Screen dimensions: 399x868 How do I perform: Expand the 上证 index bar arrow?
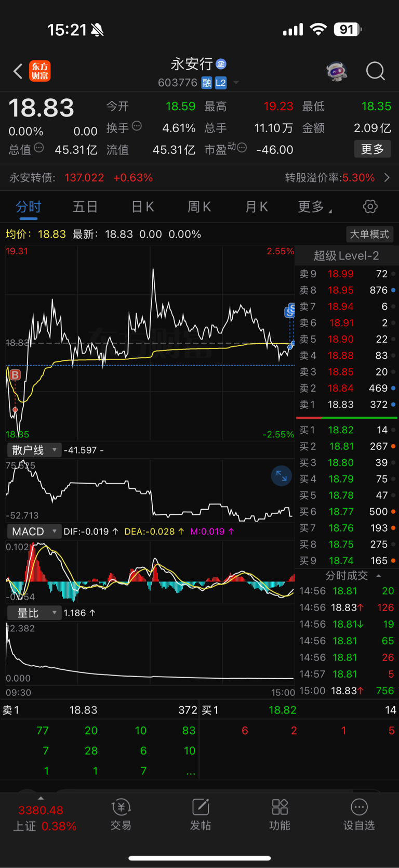point(41,798)
